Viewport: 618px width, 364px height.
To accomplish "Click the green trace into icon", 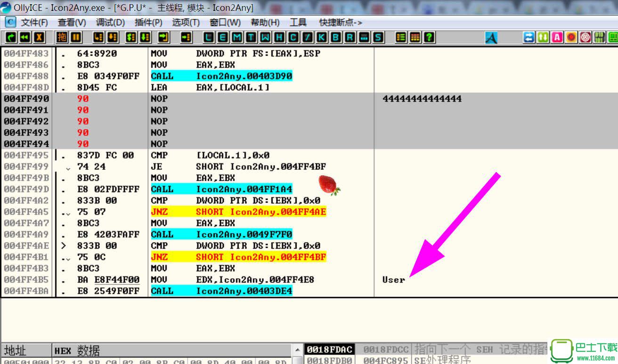I will tap(131, 37).
